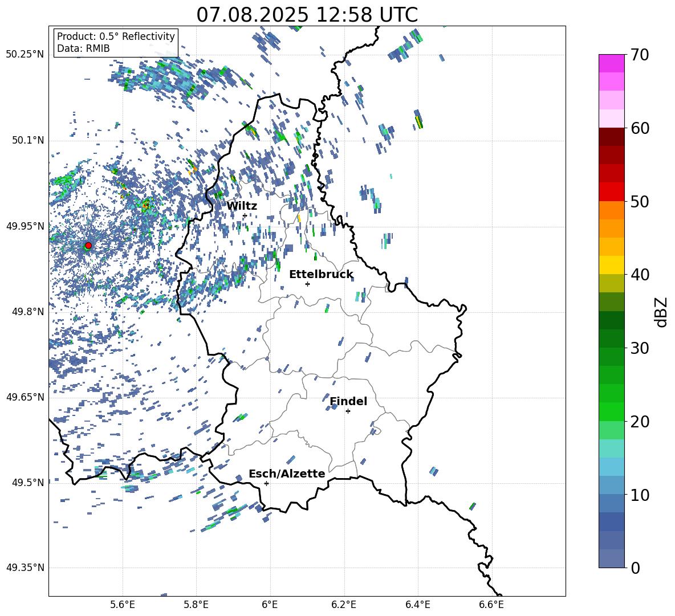Click the bright red 50 dBZ swatch
The width and height of the screenshot is (675, 616).
coord(611,192)
